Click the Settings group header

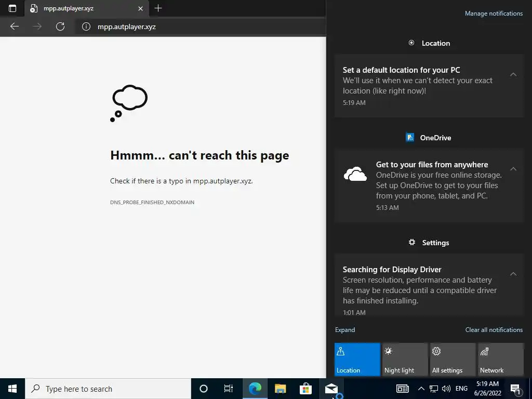(x=429, y=243)
